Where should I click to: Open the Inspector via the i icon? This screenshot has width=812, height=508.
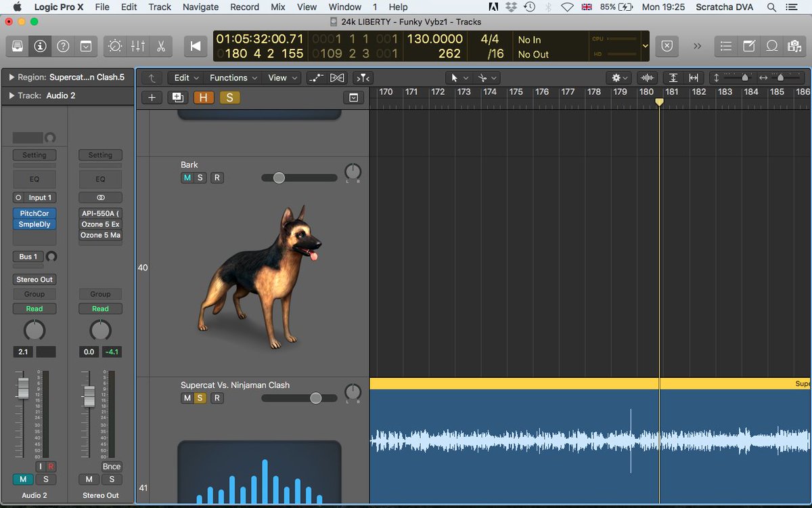(x=39, y=46)
